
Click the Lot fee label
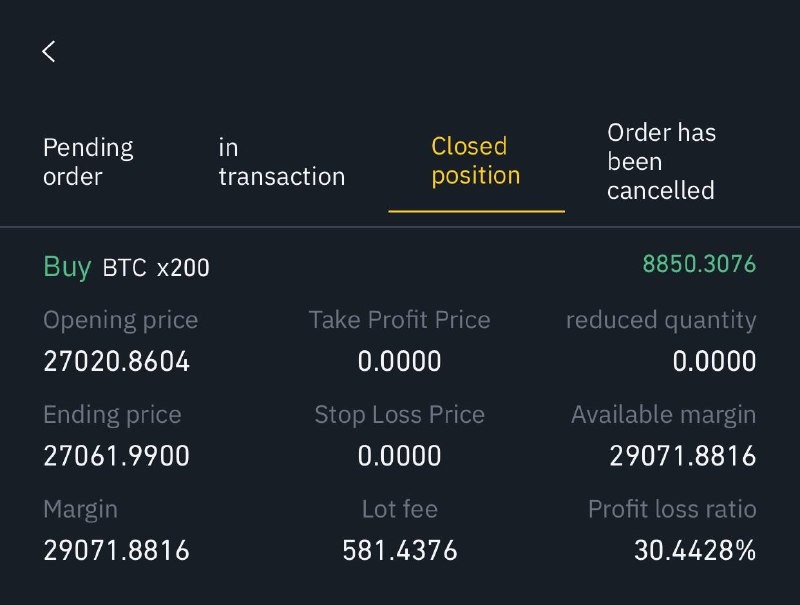click(399, 509)
